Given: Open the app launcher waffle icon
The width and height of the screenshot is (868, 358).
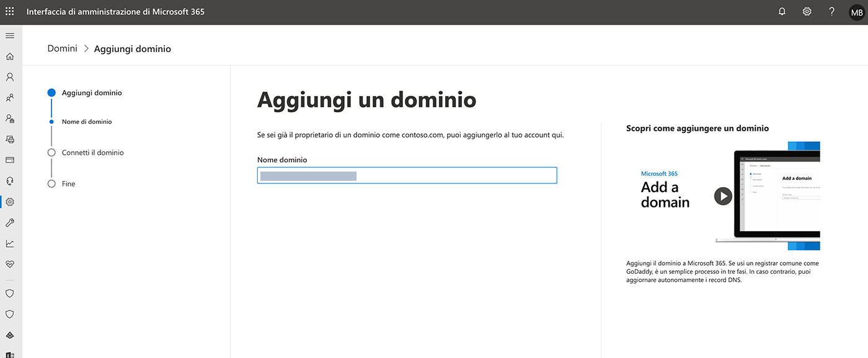Looking at the screenshot, I should point(9,11).
